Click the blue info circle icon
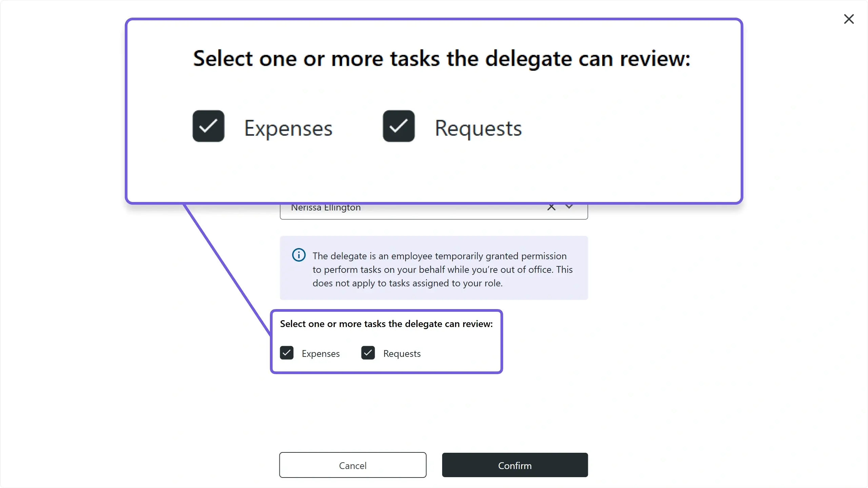 [x=299, y=255]
